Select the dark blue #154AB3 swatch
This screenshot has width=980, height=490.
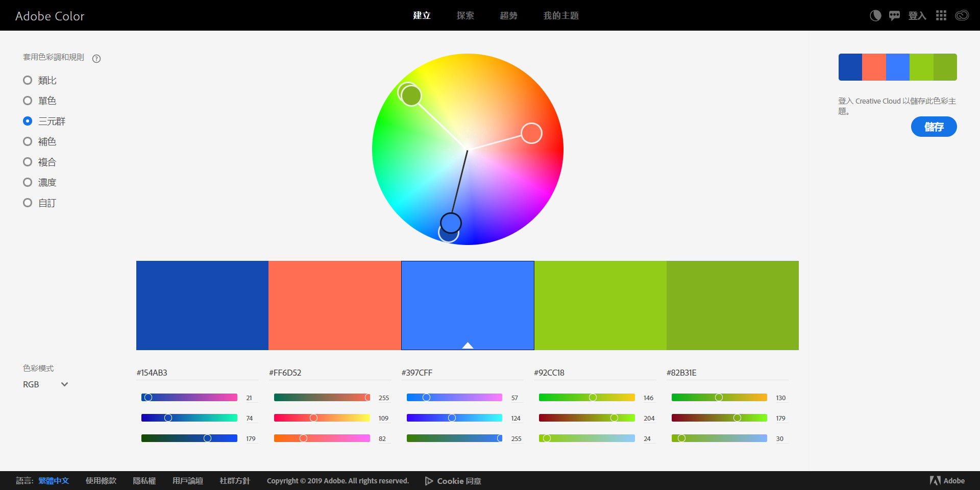point(202,305)
